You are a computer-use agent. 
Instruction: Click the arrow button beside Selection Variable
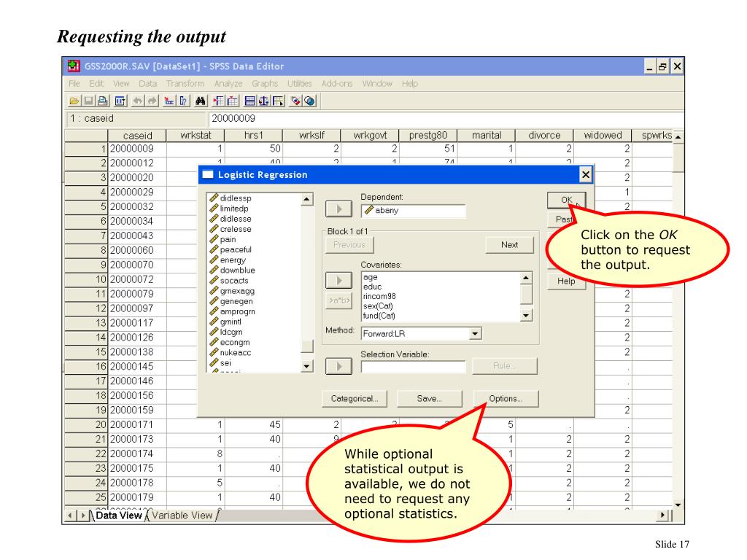pyautogui.click(x=338, y=366)
